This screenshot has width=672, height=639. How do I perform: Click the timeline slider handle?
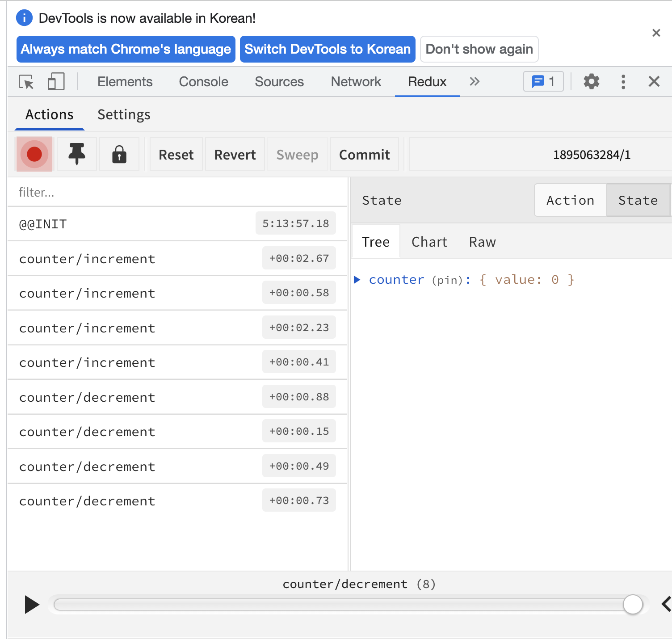(633, 605)
